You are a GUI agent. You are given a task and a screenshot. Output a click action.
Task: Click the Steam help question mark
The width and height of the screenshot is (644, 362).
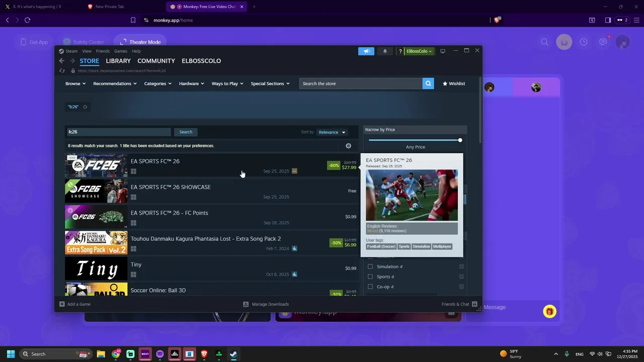pos(400,51)
